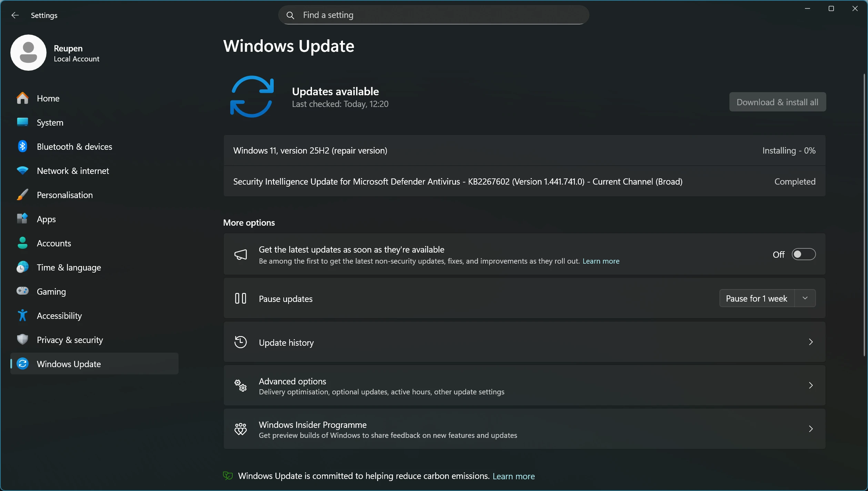The width and height of the screenshot is (868, 491).
Task: Open the Advanced options gear icon
Action: [241, 385]
